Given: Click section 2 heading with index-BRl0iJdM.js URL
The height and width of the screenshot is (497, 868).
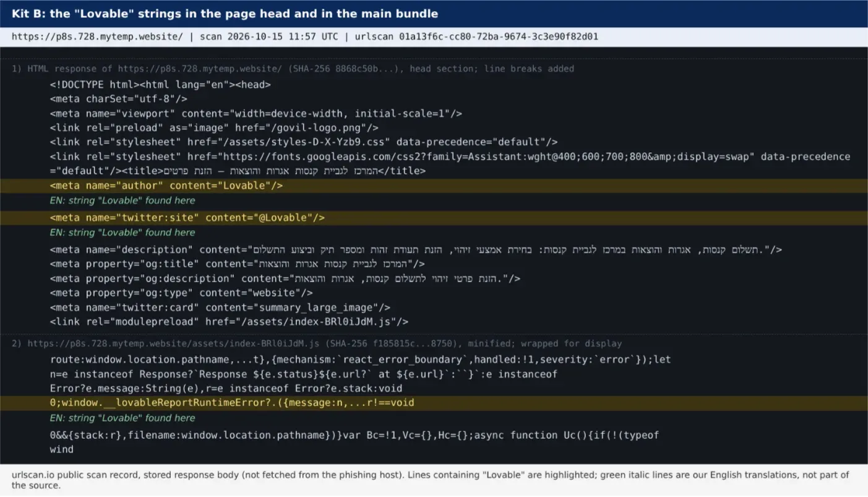Looking at the screenshot, I should tap(317, 344).
